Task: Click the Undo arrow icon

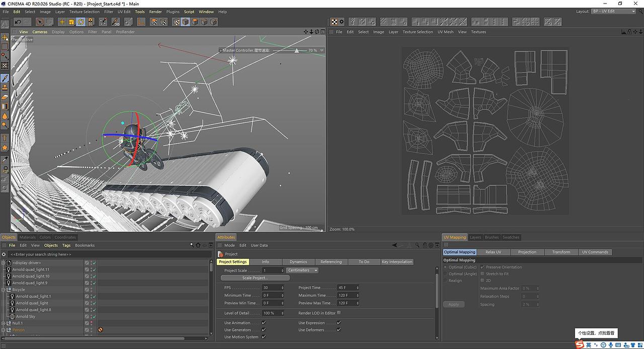Action: (18, 22)
